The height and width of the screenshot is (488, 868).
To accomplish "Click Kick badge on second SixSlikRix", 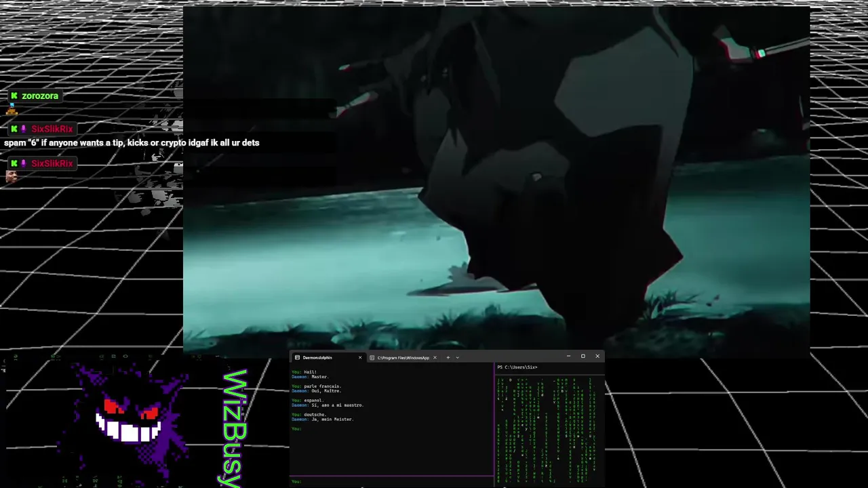I will (x=14, y=163).
